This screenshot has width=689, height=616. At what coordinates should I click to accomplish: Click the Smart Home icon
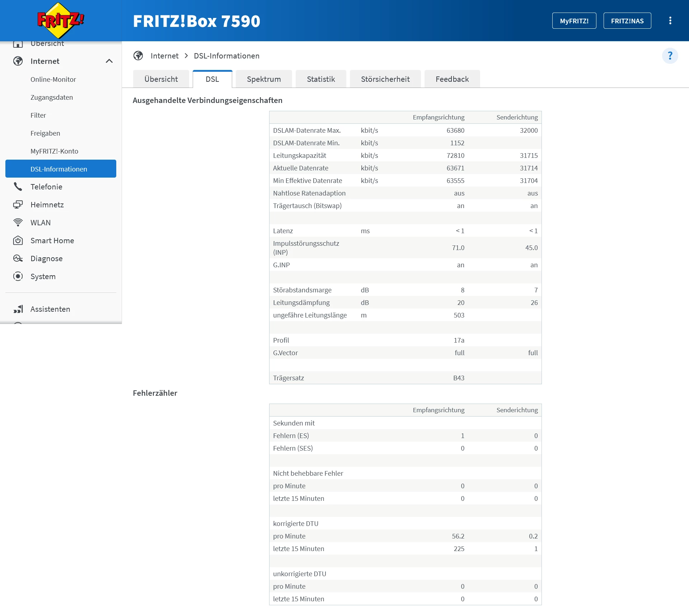[x=18, y=240]
